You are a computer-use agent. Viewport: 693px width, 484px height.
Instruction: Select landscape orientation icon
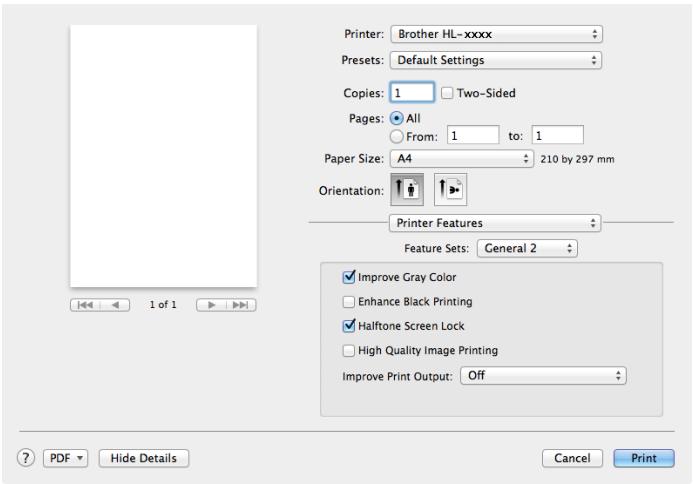tap(450, 190)
